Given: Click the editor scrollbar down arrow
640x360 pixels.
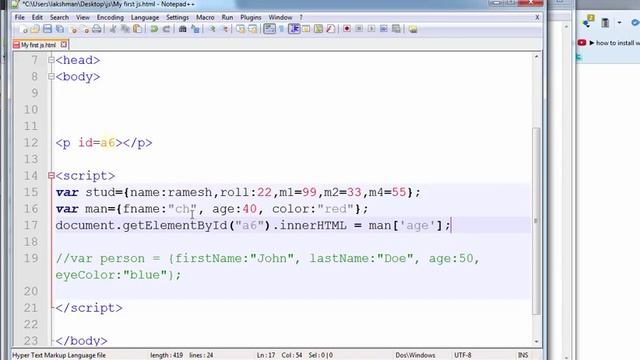Looking at the screenshot, I should coord(536,341).
